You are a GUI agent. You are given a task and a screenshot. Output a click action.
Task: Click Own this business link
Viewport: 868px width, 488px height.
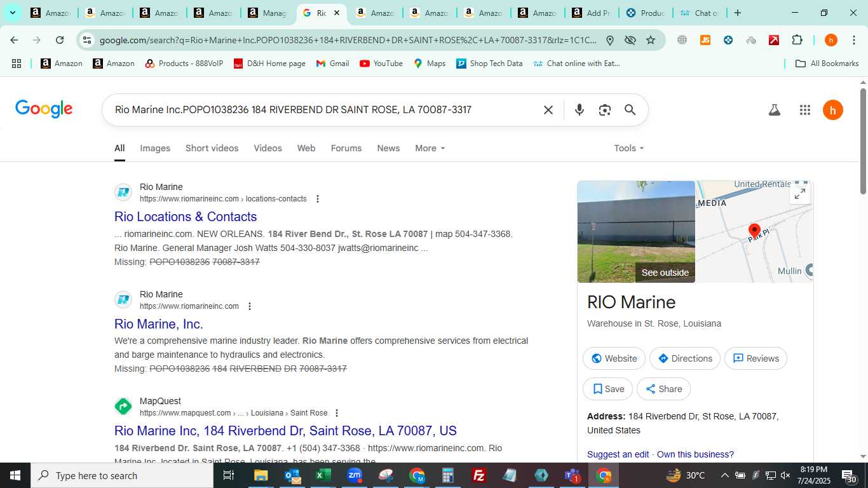click(x=695, y=454)
